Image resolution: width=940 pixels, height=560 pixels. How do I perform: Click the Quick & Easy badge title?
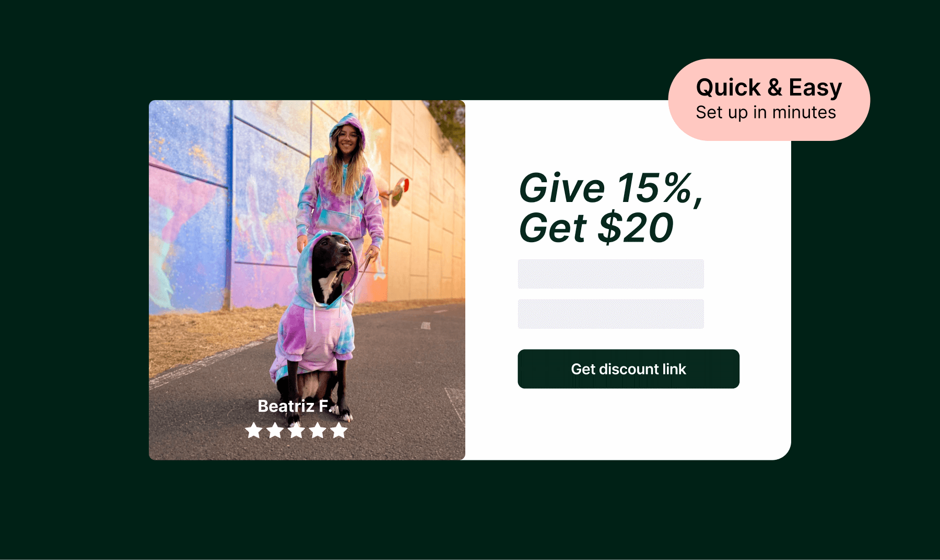tap(769, 87)
